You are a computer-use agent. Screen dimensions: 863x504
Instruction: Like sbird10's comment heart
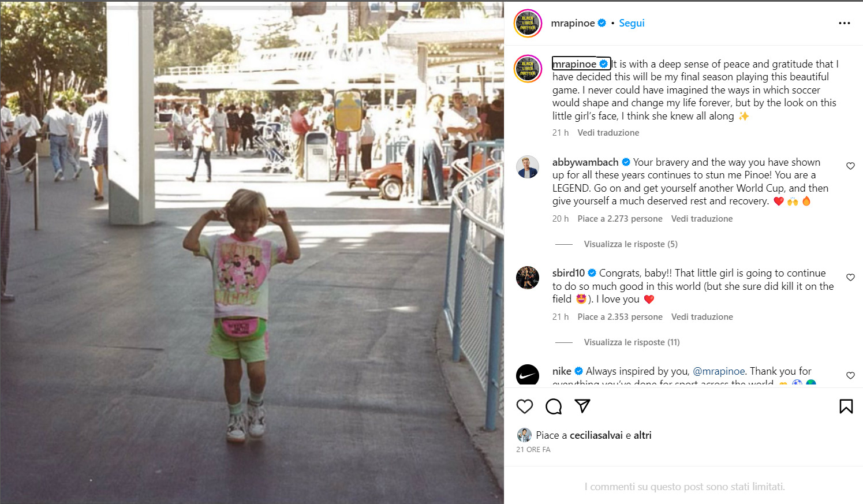point(850,277)
